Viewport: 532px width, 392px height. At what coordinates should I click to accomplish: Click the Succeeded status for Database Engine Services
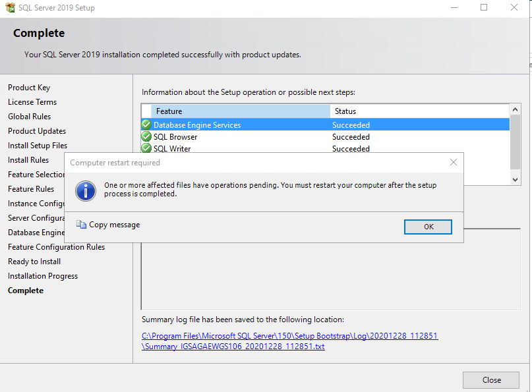pos(351,125)
